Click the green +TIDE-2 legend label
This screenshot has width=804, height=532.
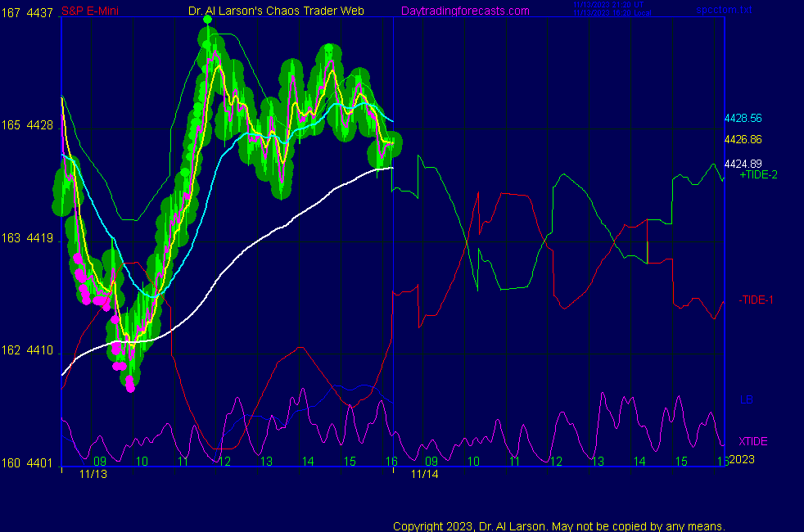758,175
